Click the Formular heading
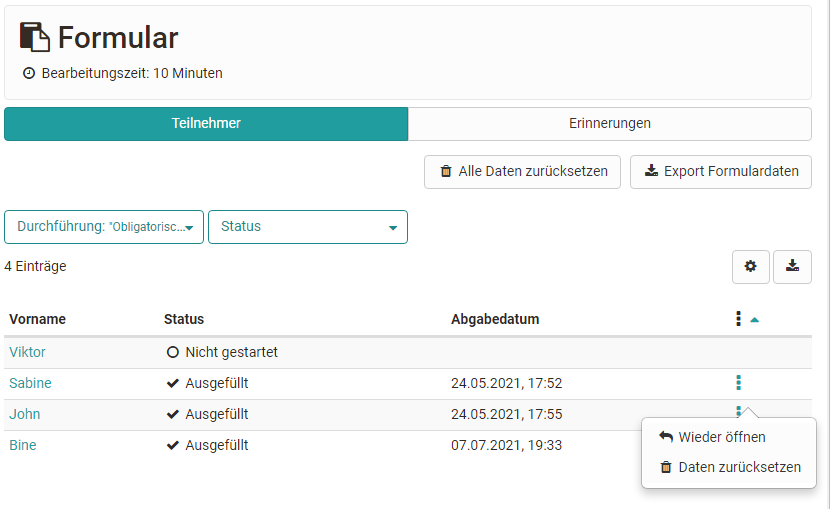This screenshot has height=509, width=830. tap(118, 38)
